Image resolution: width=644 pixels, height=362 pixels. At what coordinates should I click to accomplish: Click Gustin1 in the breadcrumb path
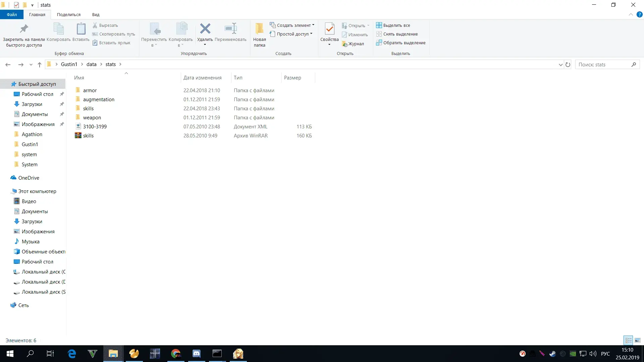coord(69,64)
